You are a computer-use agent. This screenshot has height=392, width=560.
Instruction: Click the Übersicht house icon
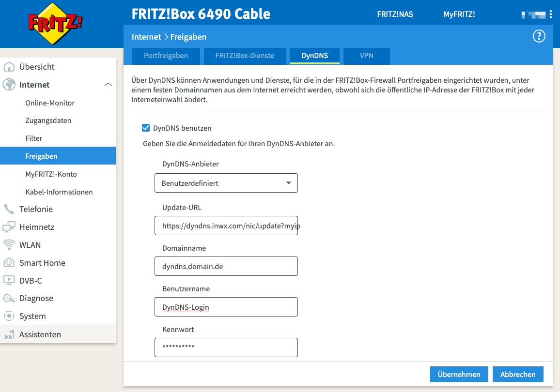(x=9, y=67)
